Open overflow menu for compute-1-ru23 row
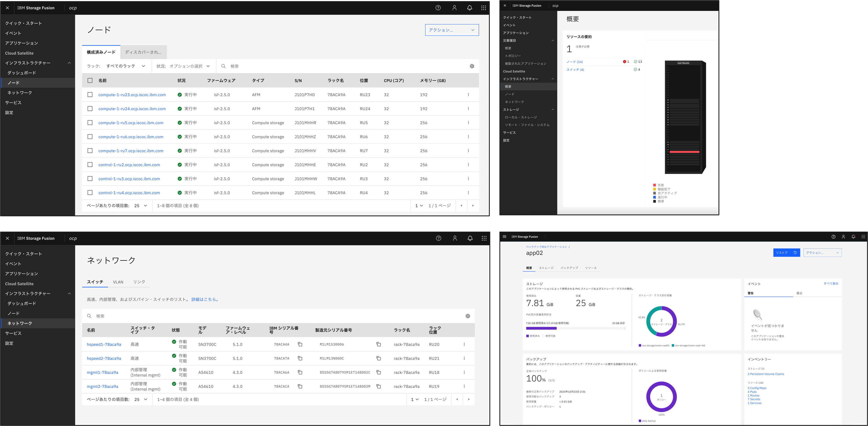The image size is (868, 426). pyautogui.click(x=468, y=95)
